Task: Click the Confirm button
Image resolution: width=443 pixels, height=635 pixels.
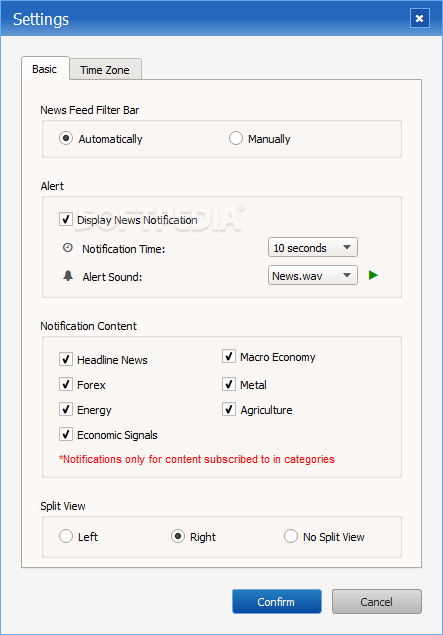Action: point(277,601)
